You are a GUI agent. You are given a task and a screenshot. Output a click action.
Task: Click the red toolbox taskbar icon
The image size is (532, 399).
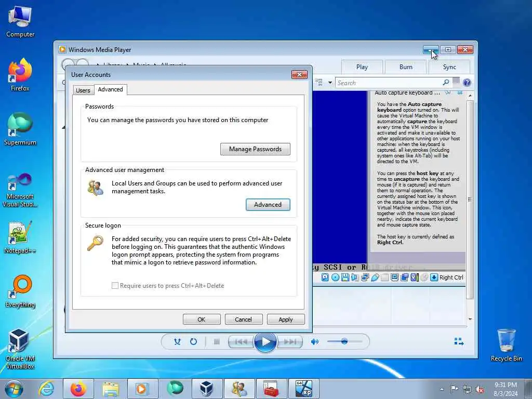coord(271,389)
